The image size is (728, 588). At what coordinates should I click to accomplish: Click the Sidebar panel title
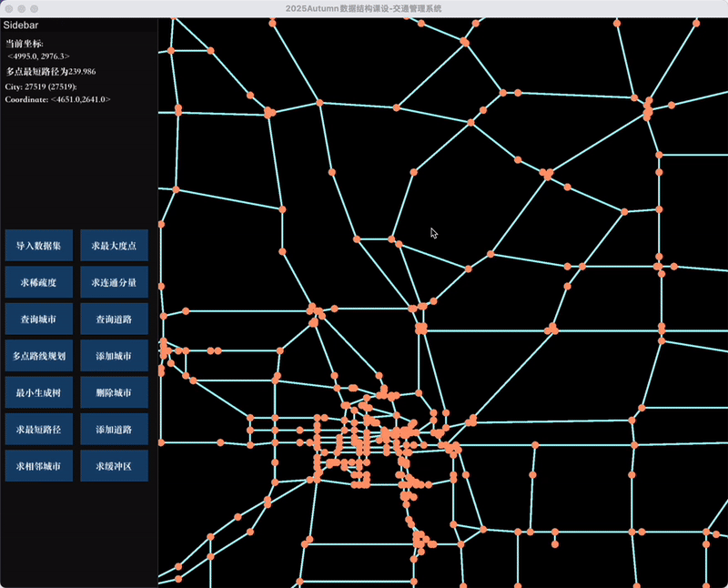[21, 25]
